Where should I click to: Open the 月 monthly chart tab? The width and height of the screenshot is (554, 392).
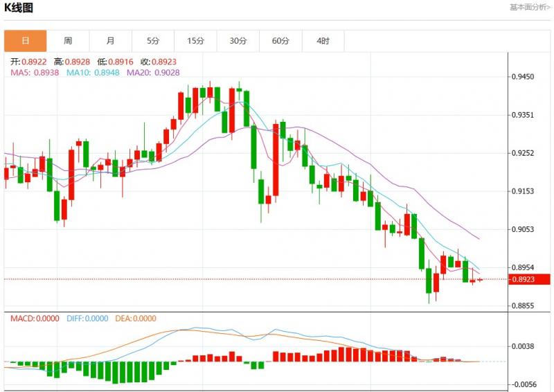coord(111,41)
